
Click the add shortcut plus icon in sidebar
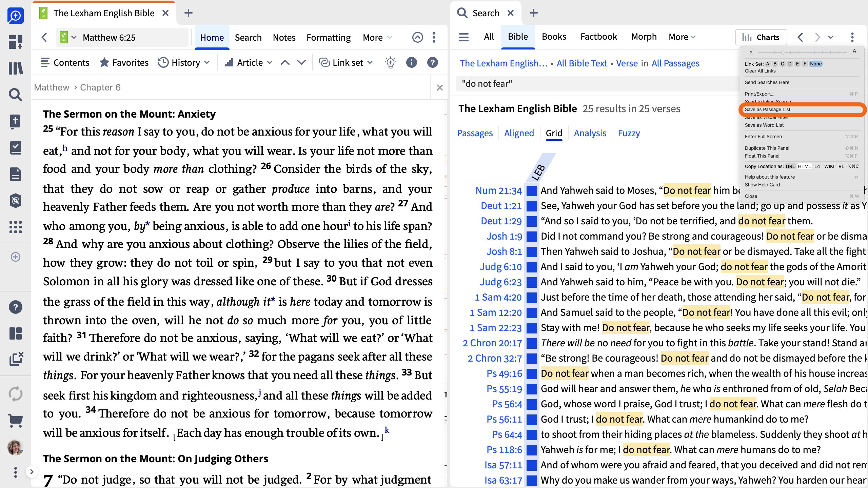point(16,257)
